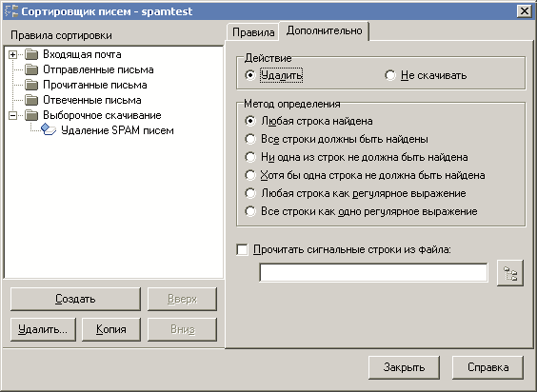Select the Не скачивать radio option
This screenshot has width=537, height=392.
point(390,75)
